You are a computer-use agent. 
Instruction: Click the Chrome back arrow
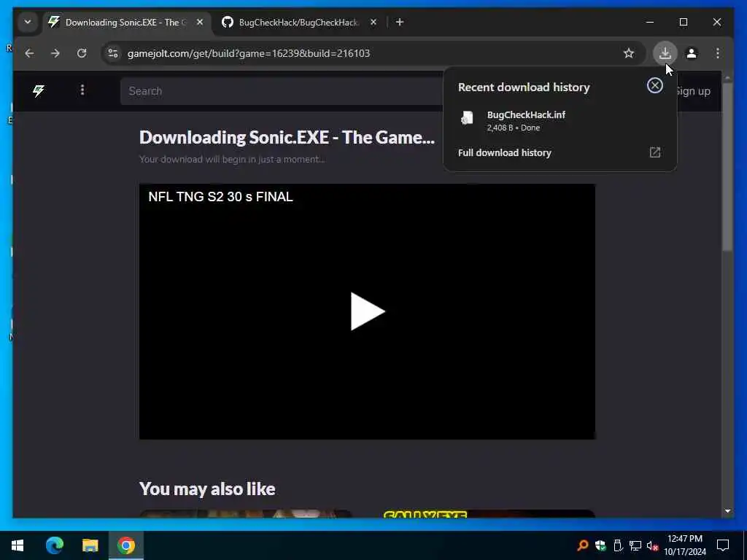(x=29, y=53)
